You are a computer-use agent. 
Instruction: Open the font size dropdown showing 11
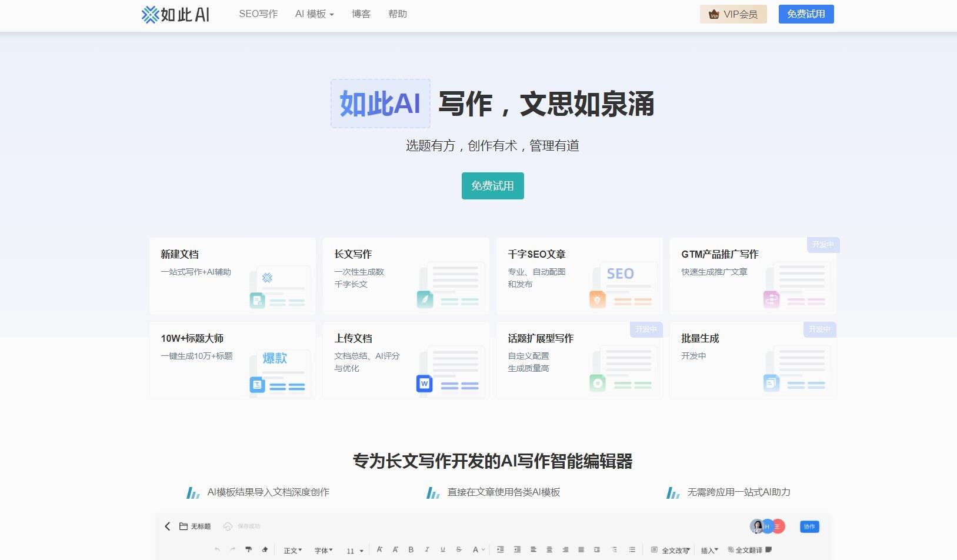point(355,549)
